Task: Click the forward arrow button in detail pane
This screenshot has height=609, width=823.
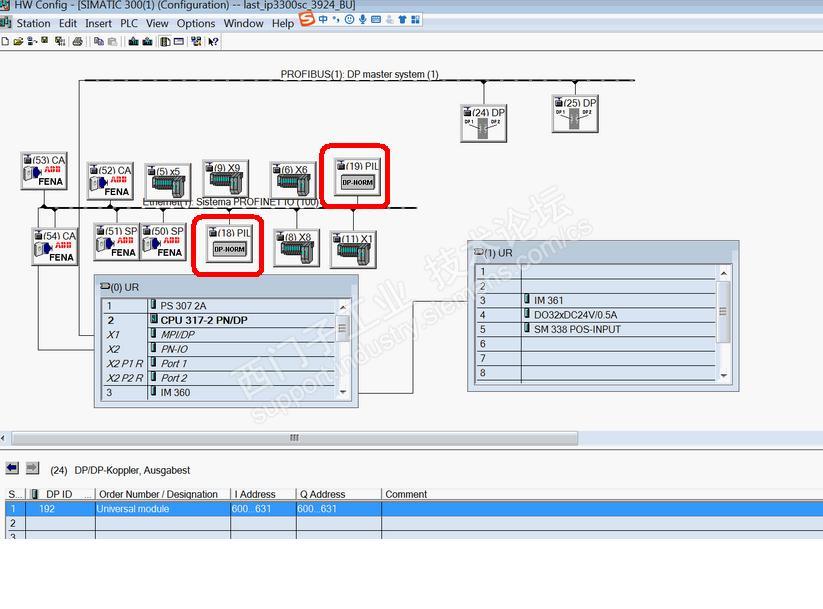Action: pos(32,468)
